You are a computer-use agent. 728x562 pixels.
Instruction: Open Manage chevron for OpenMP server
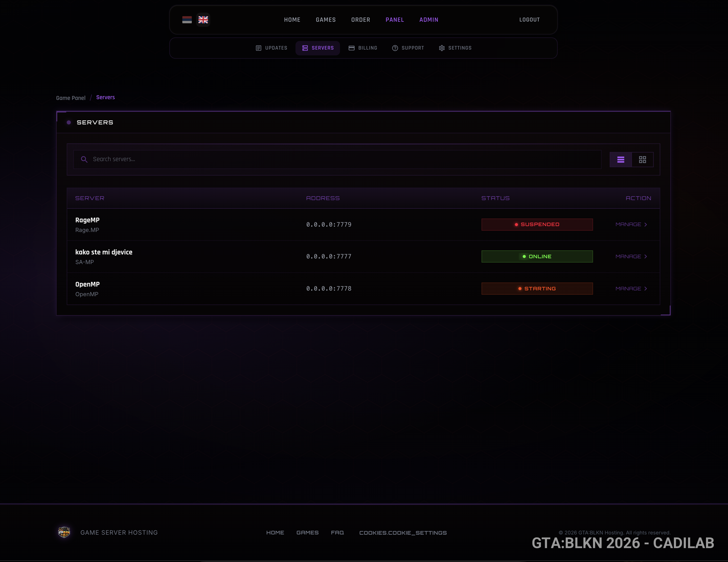646,289
